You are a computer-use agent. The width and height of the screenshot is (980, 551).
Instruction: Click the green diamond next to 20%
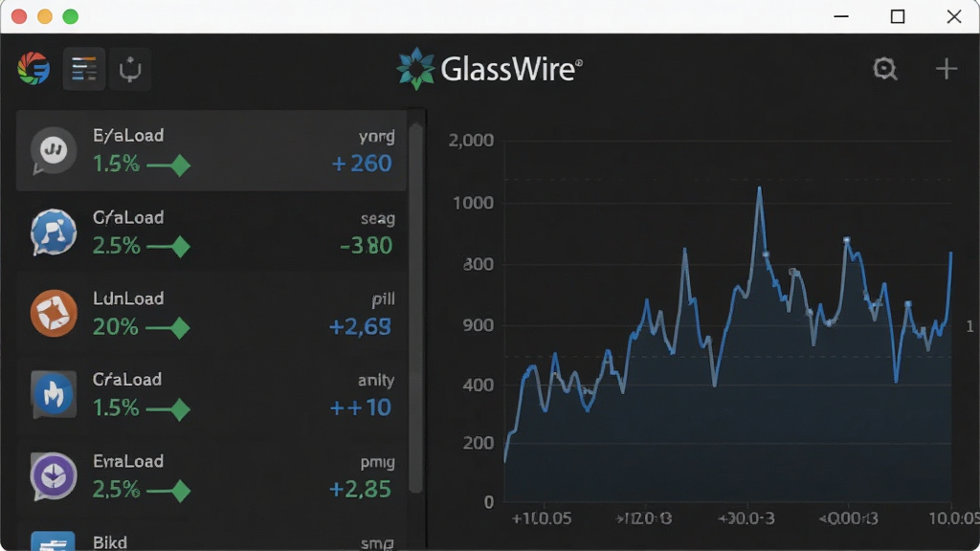[x=180, y=328]
